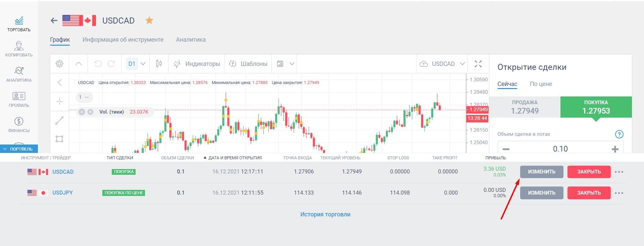
Task: Open chart settings gear icon
Action: click(x=59, y=64)
